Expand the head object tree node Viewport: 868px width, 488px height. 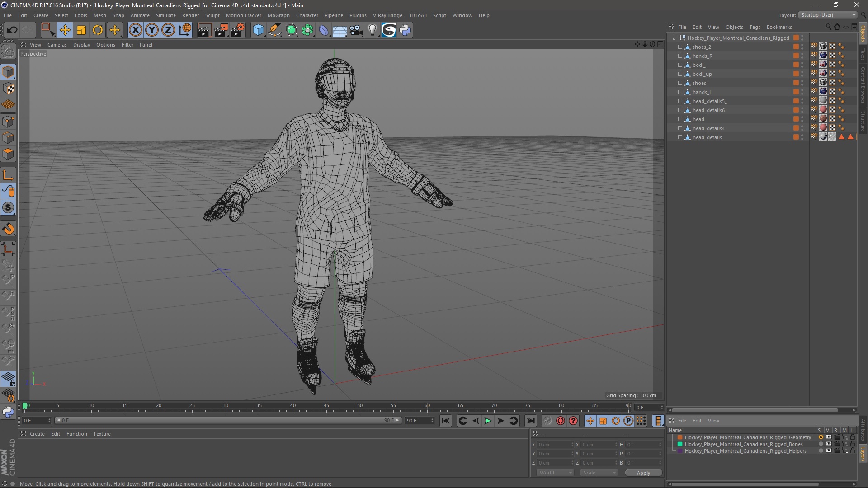pos(680,119)
